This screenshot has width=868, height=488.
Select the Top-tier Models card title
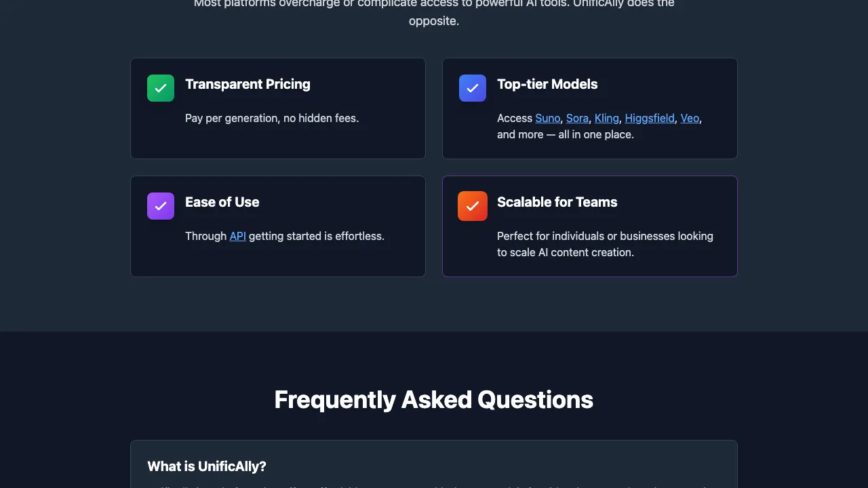pyautogui.click(x=547, y=84)
